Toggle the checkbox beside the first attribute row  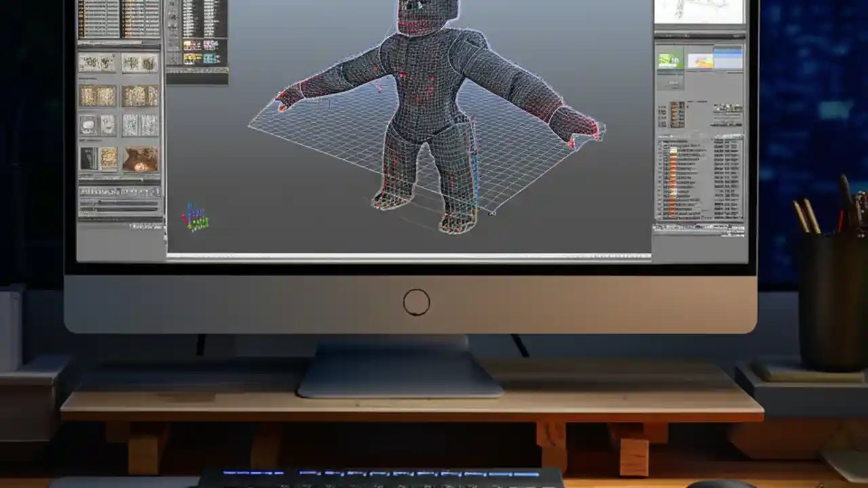pos(661,142)
